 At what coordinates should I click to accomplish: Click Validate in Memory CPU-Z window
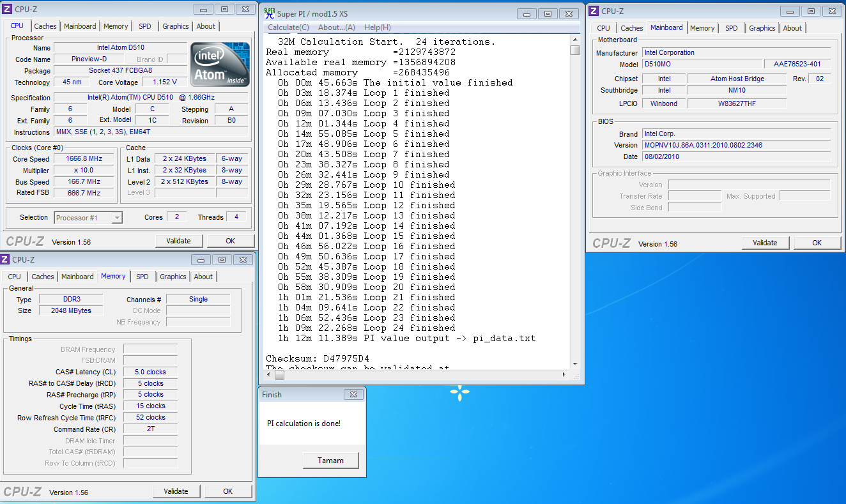[x=176, y=491]
